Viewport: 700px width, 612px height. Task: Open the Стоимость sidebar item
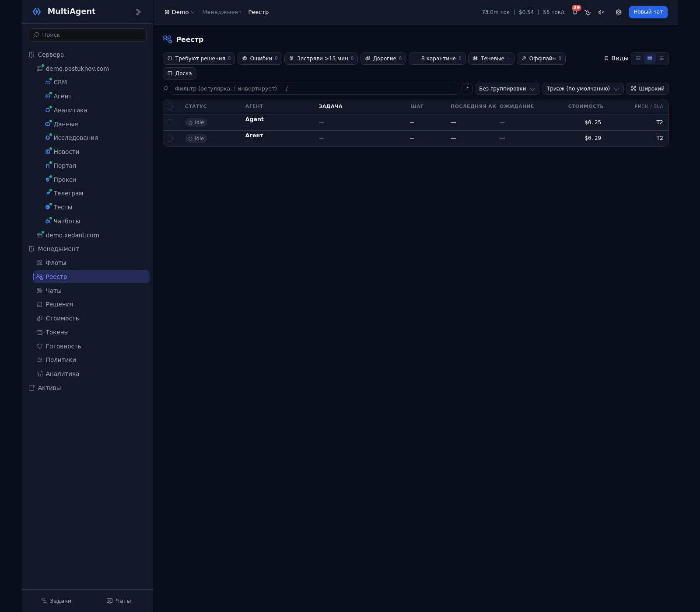(91, 318)
